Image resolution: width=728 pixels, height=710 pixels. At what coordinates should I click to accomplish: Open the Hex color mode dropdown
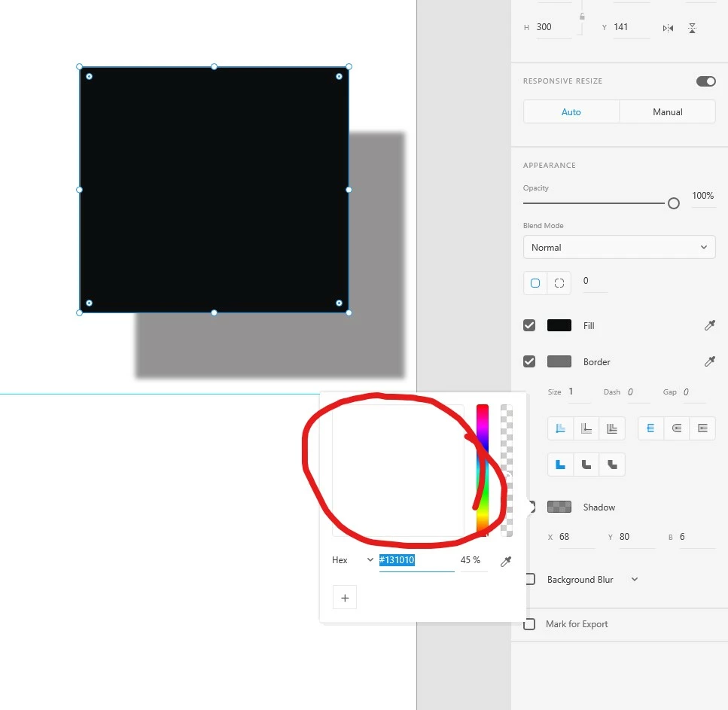352,560
